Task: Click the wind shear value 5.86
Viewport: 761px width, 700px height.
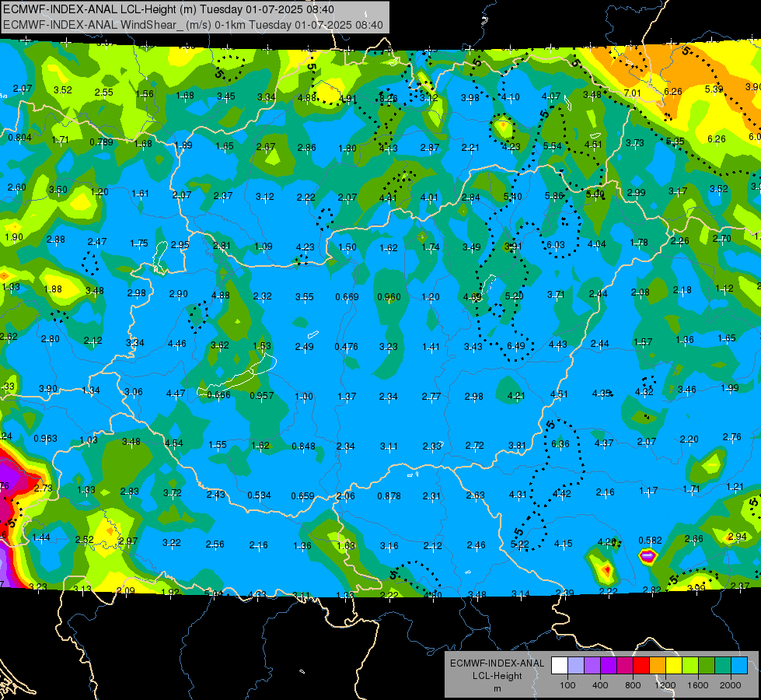Action: [x=553, y=196]
